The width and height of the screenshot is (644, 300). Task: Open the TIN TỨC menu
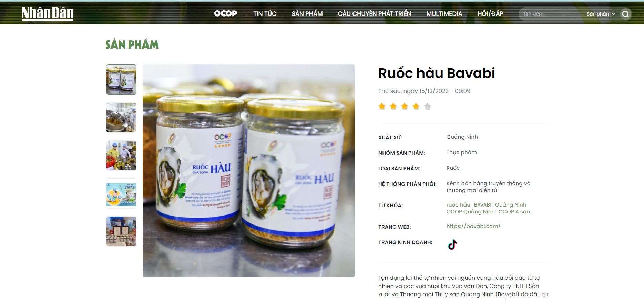click(265, 14)
